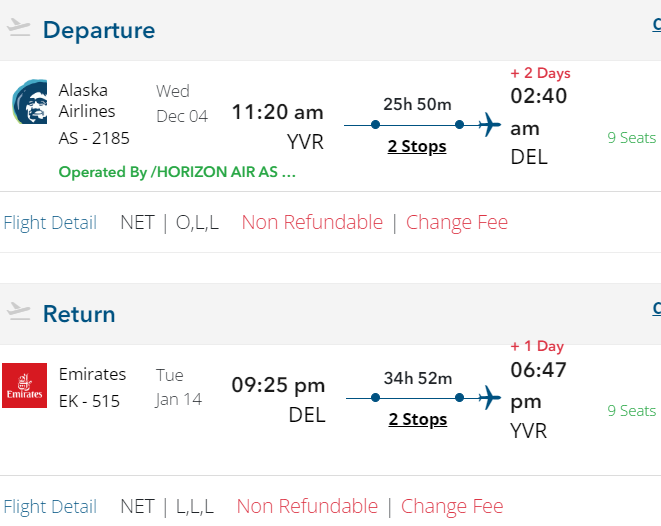The height and width of the screenshot is (526, 661).
Task: Click the Departure takeoff plane icon
Action: [x=19, y=28]
